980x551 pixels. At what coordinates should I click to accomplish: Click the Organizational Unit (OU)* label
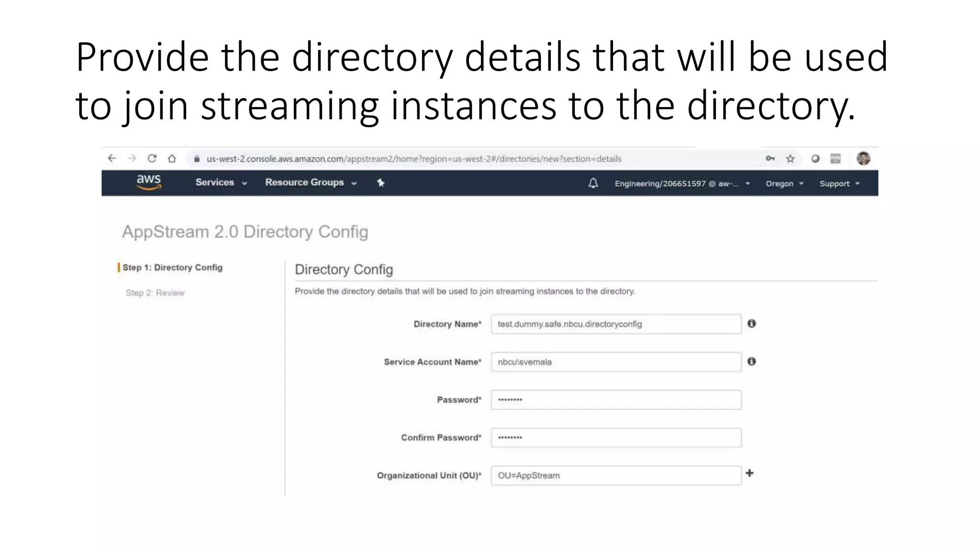coord(429,475)
